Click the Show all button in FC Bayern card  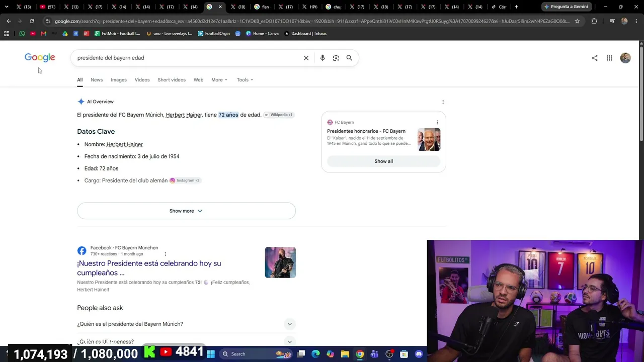pyautogui.click(x=383, y=161)
